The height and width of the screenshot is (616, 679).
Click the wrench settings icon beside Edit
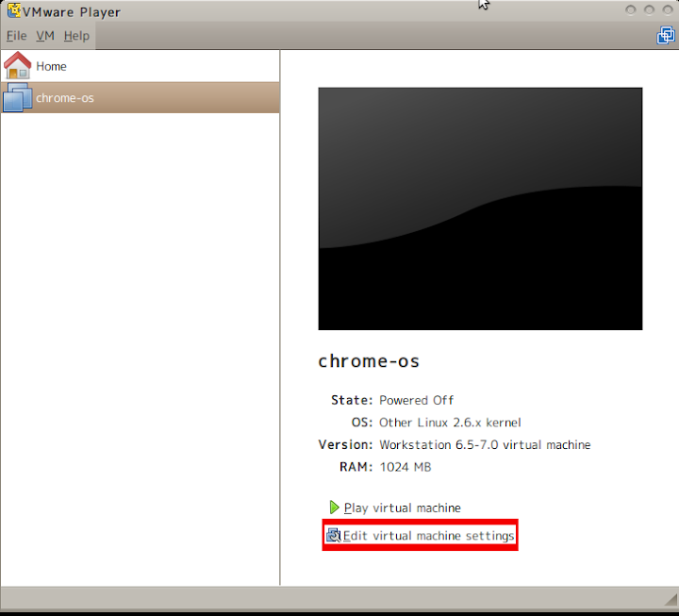click(334, 536)
